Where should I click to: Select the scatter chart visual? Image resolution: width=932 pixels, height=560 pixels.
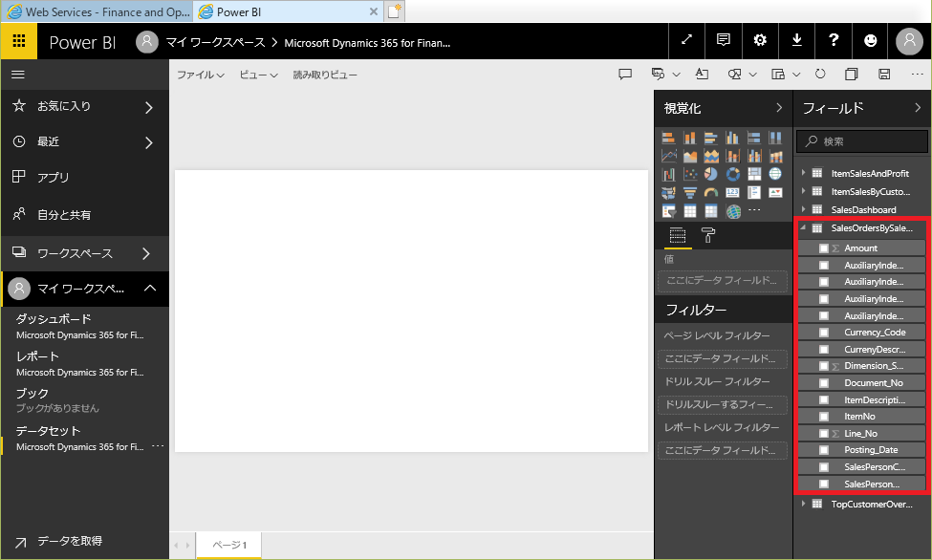(x=689, y=174)
